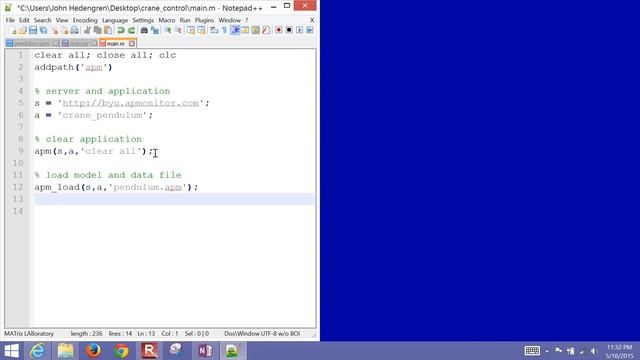
Task: Click the Start Recording macro red icon
Action: coord(279,30)
